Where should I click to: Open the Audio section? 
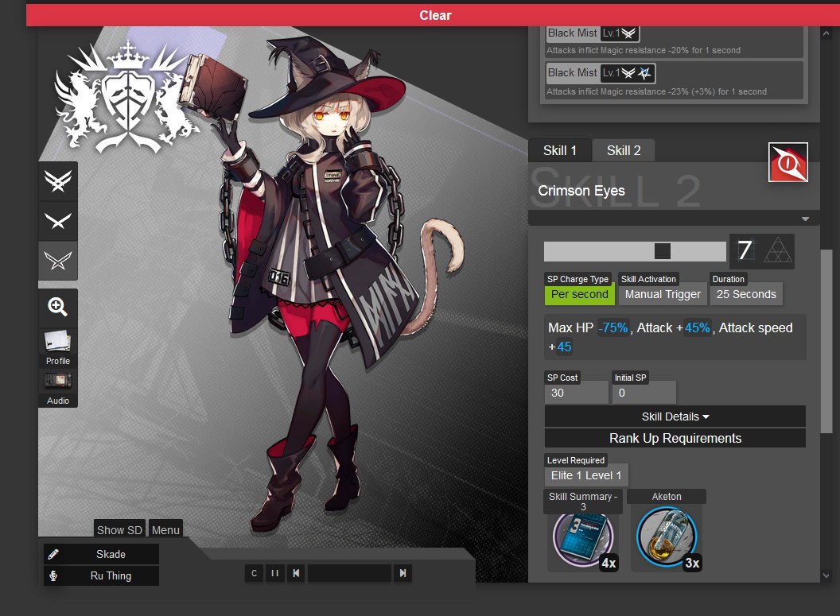tap(58, 387)
